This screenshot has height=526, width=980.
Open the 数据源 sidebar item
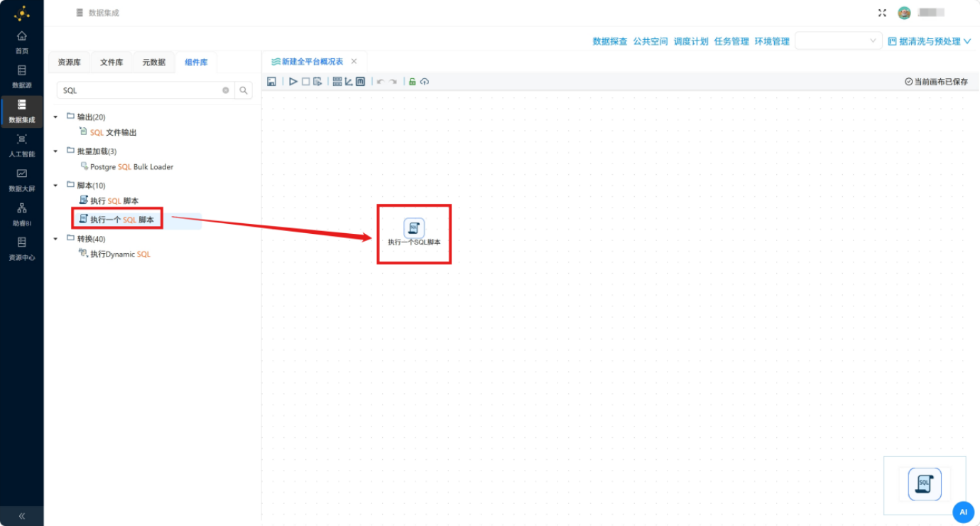pos(22,77)
